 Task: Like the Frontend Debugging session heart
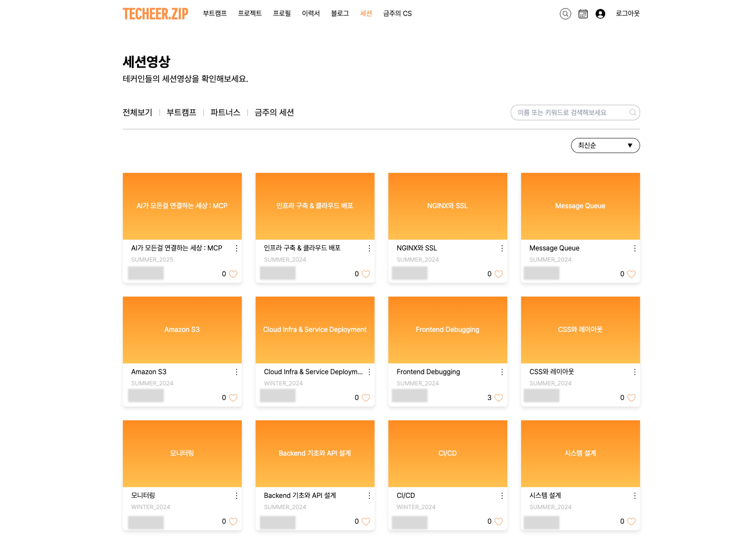[x=498, y=397]
